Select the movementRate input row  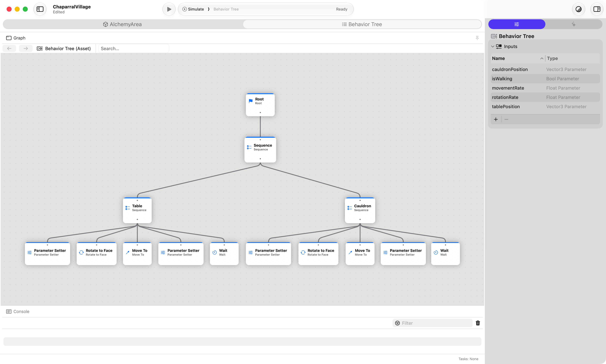pos(546,88)
